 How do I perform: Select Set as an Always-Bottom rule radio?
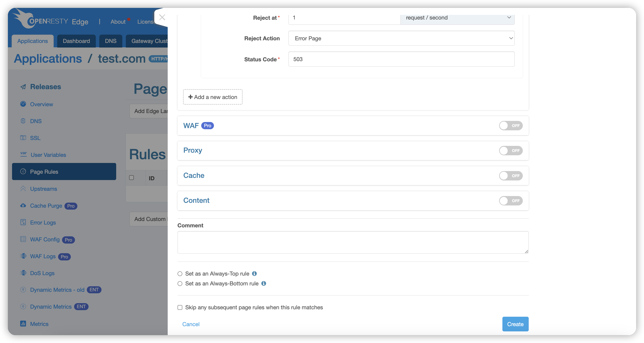(x=180, y=284)
